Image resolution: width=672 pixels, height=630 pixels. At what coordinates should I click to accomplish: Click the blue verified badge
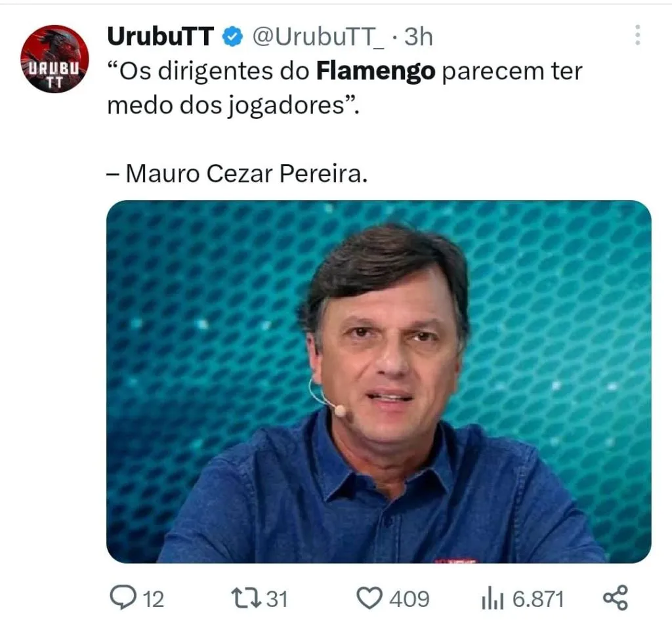click(233, 37)
